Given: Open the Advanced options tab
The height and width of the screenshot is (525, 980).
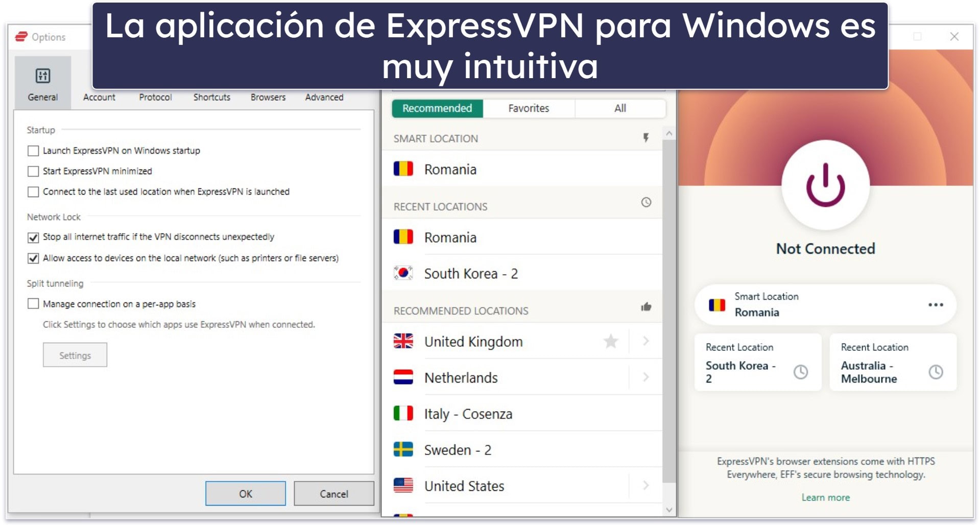Looking at the screenshot, I should pos(324,97).
